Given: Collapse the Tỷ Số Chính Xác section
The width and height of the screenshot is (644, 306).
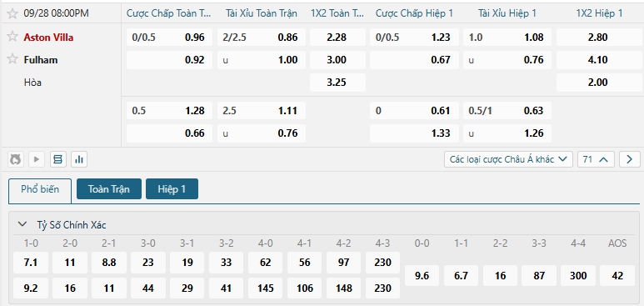Looking at the screenshot, I should click(22, 224).
